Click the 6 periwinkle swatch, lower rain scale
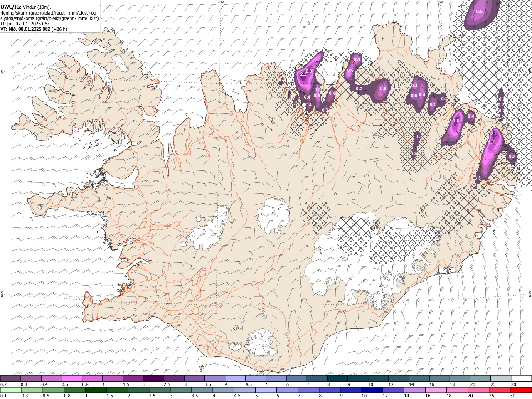This screenshot has width=532, height=399. [x=287, y=390]
